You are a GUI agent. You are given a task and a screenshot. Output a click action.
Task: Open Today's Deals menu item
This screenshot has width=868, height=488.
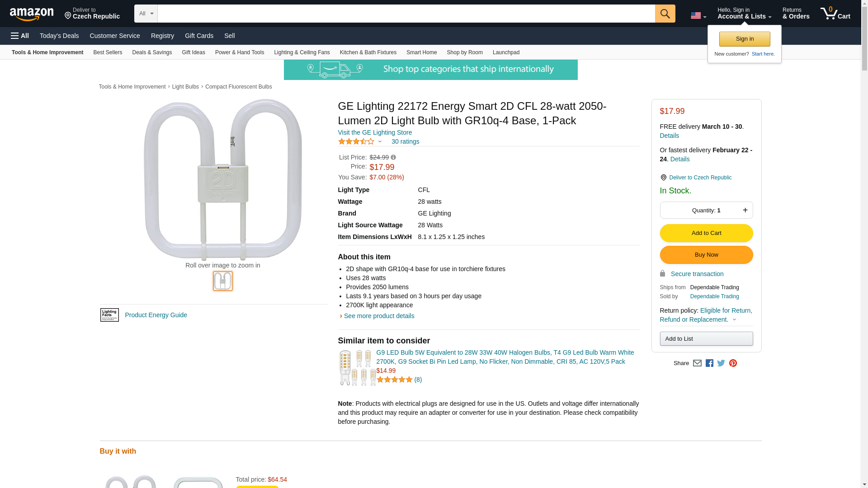(59, 36)
